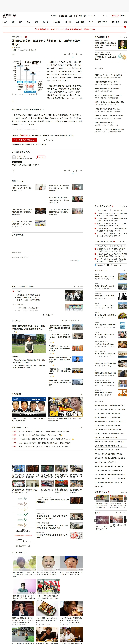129x644 pixels.
Task: Click ログイン link in header
Action: coord(124,16)
